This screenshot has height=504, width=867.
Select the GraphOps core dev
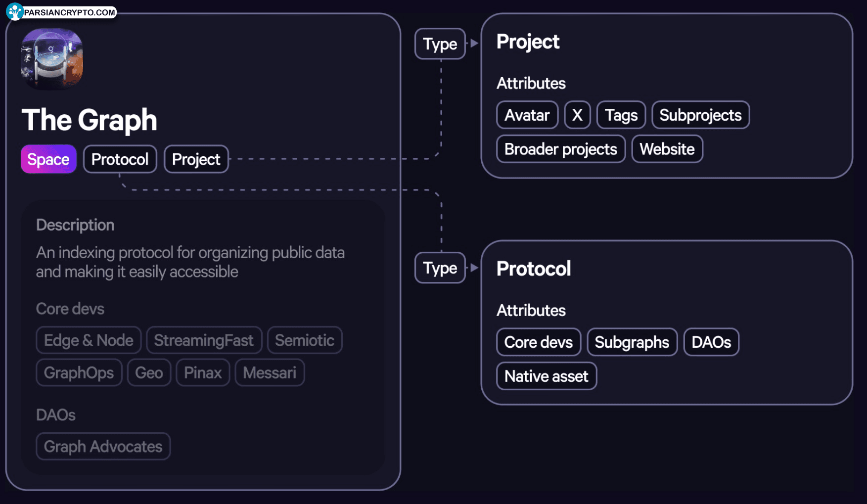[79, 372]
